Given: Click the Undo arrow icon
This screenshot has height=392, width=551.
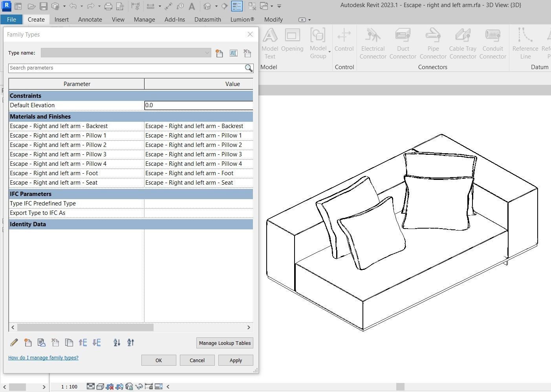Looking at the screenshot, I should point(73,6).
